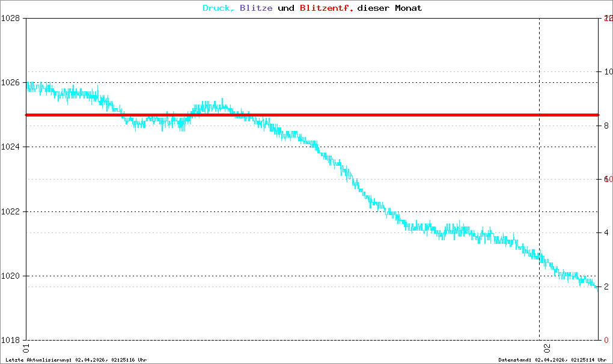Click the 'Datenstand' timestamp text
This screenshot has height=364, width=613.
click(x=552, y=360)
